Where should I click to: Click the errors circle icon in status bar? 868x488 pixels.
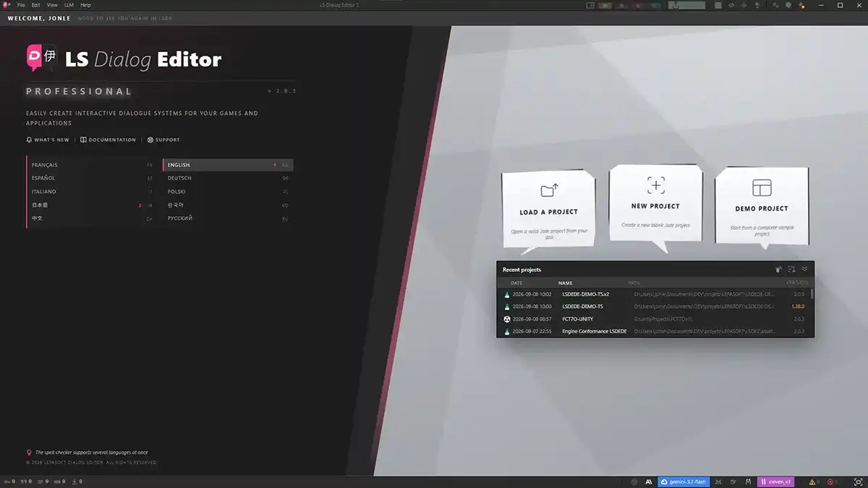pos(830,481)
